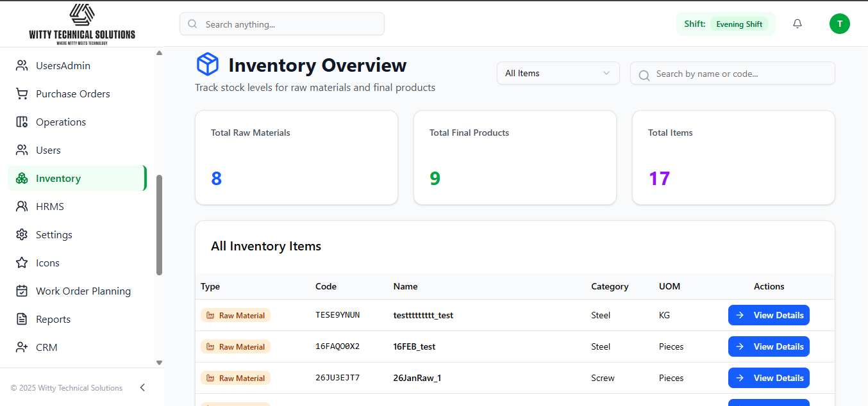
Task: Open the CRM add-user icon
Action: 22,347
